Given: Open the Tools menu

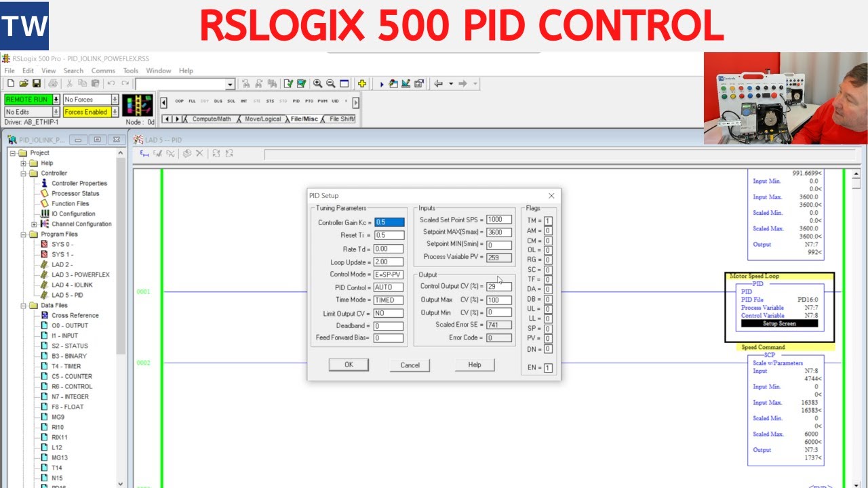Looking at the screenshot, I should 131,70.
